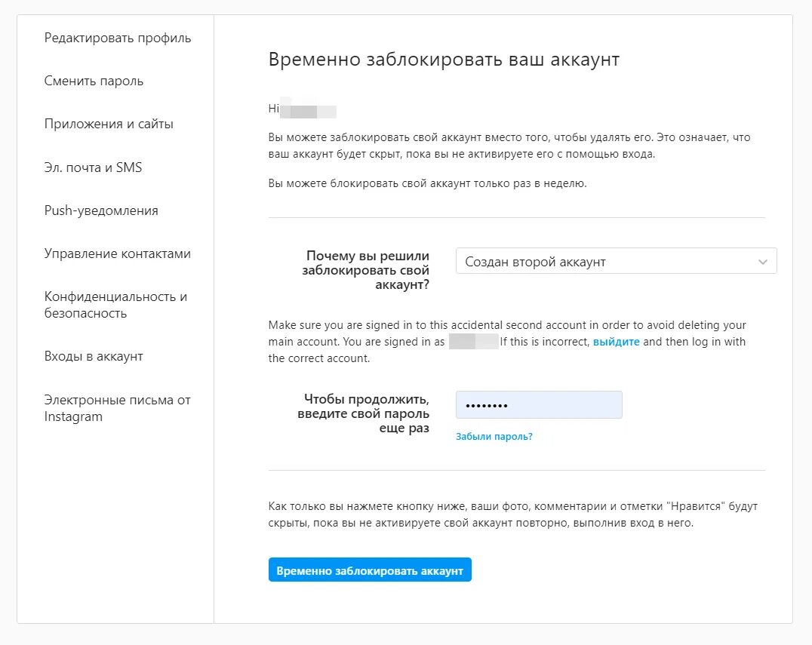Open the Редактировать профиль settings section
This screenshot has width=812, height=645.
[117, 38]
